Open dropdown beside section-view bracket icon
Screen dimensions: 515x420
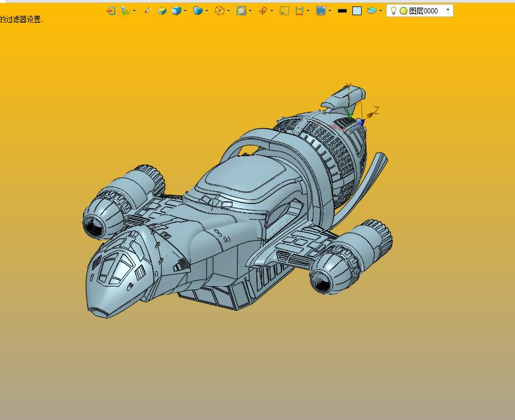[308, 11]
